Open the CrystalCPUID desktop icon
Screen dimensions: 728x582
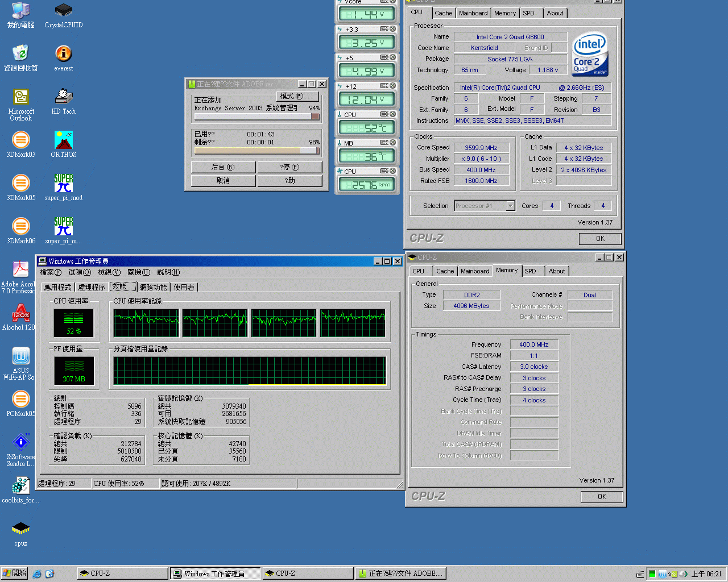[63, 15]
